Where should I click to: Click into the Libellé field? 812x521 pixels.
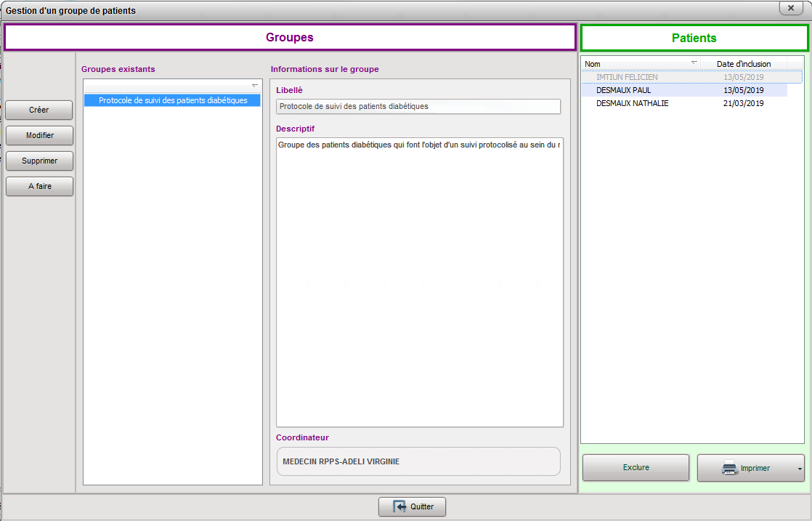(418, 107)
